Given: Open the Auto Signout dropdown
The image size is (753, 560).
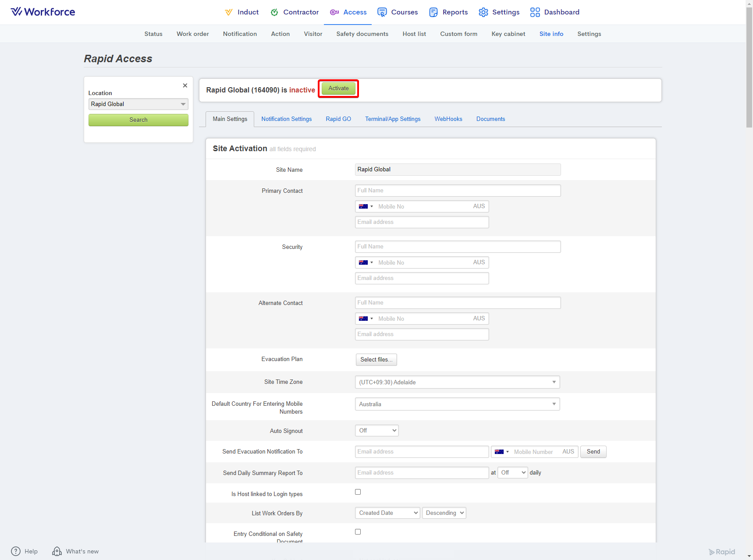Looking at the screenshot, I should [377, 431].
